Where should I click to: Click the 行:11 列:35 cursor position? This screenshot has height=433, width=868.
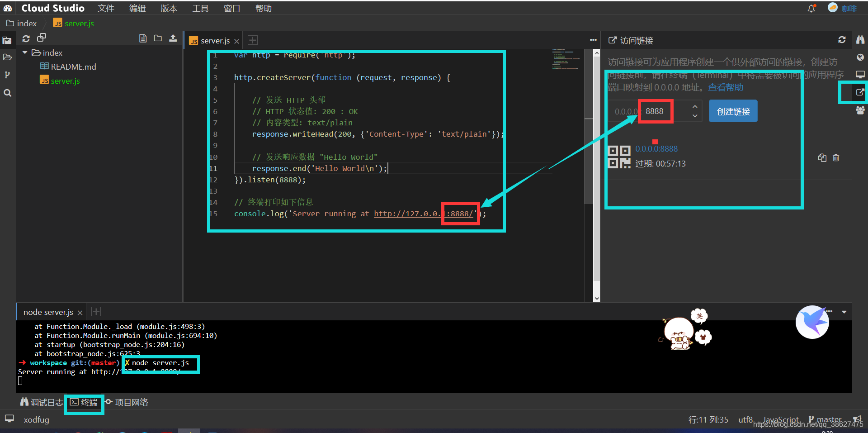click(x=708, y=420)
